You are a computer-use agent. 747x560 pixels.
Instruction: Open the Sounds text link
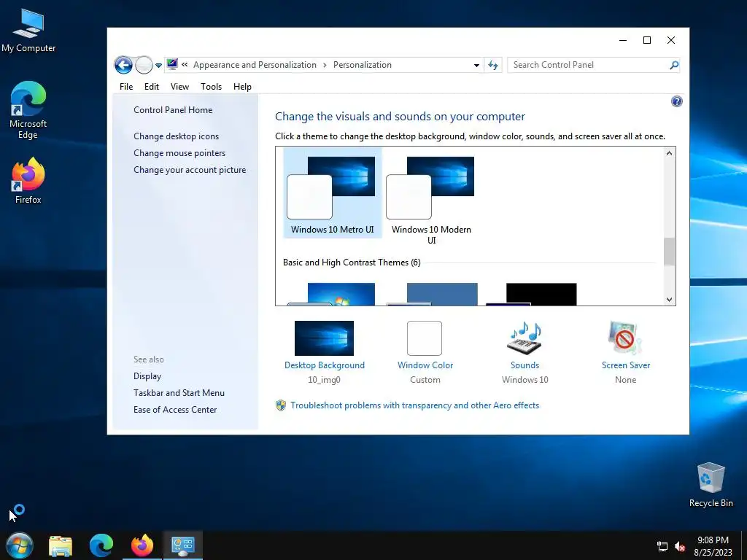click(x=525, y=365)
